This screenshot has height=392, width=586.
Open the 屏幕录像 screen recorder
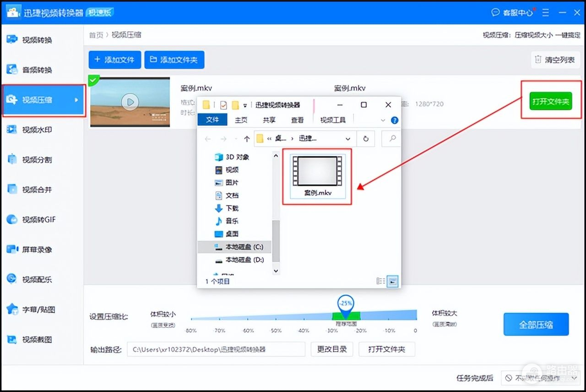point(37,250)
